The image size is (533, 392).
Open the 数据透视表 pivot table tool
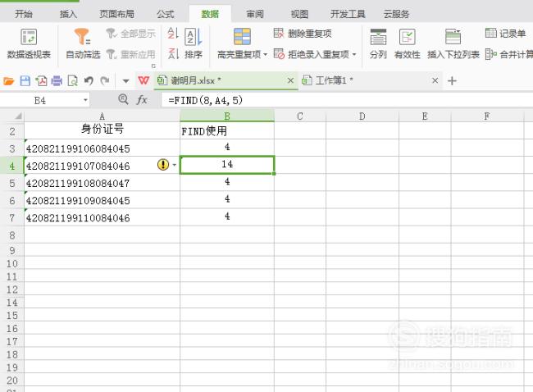(x=29, y=43)
